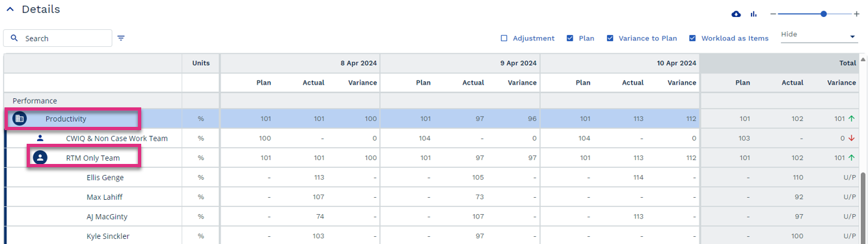Collapse the Details section chevron
Screen dimensions: 868x244
point(10,10)
